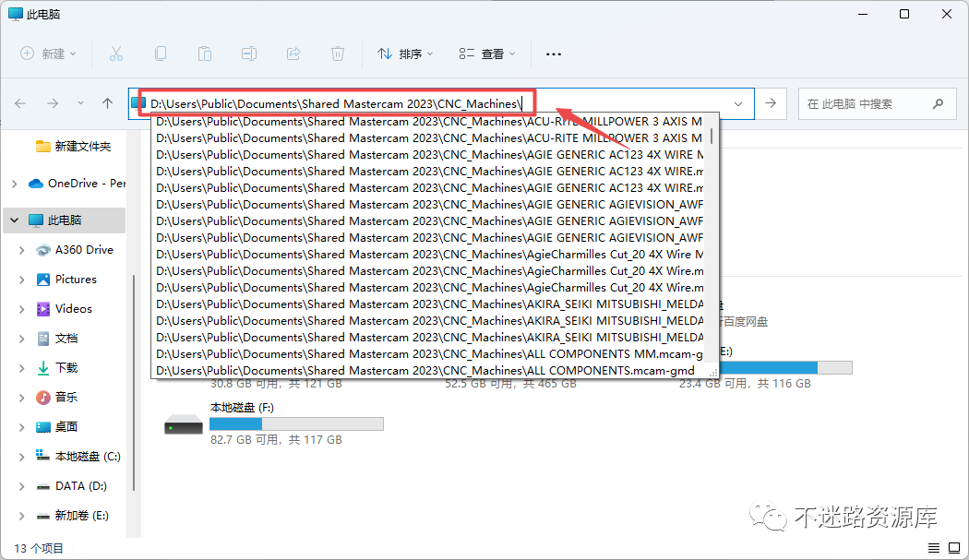Click the Share icon in toolbar

click(x=293, y=54)
